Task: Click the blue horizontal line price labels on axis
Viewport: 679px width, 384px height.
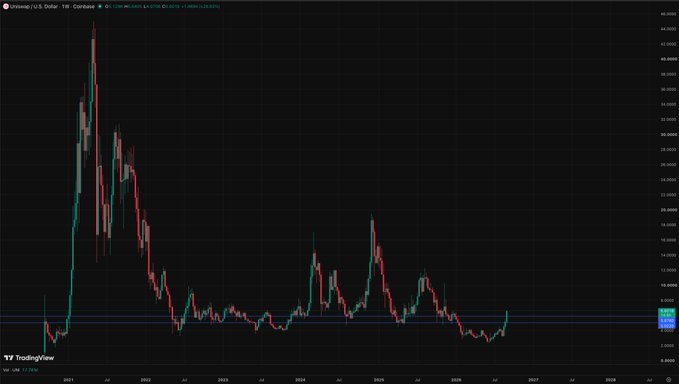Action: tap(667, 323)
